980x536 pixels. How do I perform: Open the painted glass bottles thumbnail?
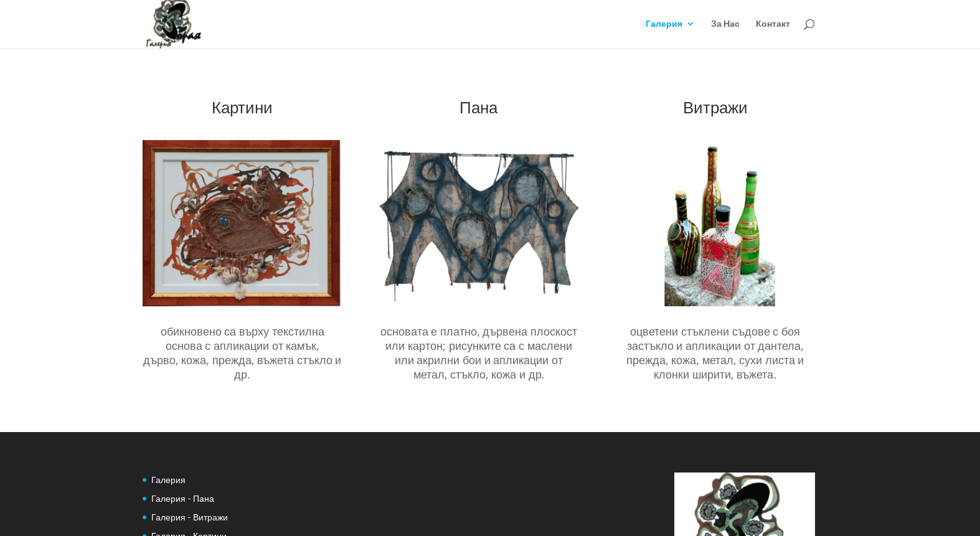click(720, 223)
